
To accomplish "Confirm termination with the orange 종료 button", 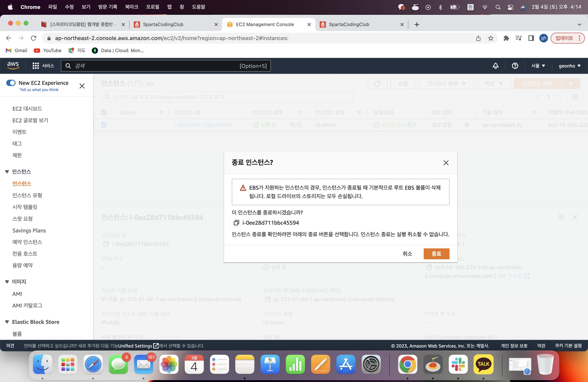I will (x=436, y=254).
